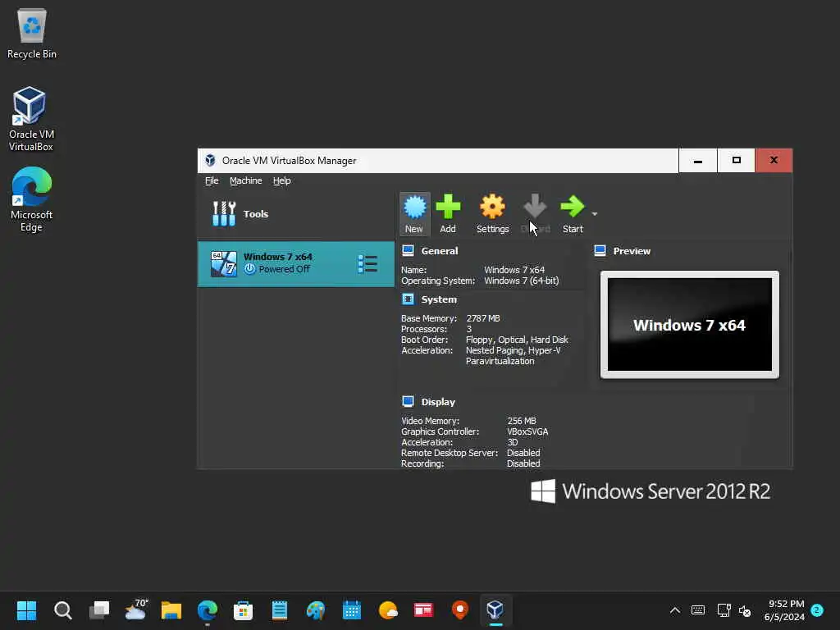Click the Add machine green plus icon

coord(448,207)
